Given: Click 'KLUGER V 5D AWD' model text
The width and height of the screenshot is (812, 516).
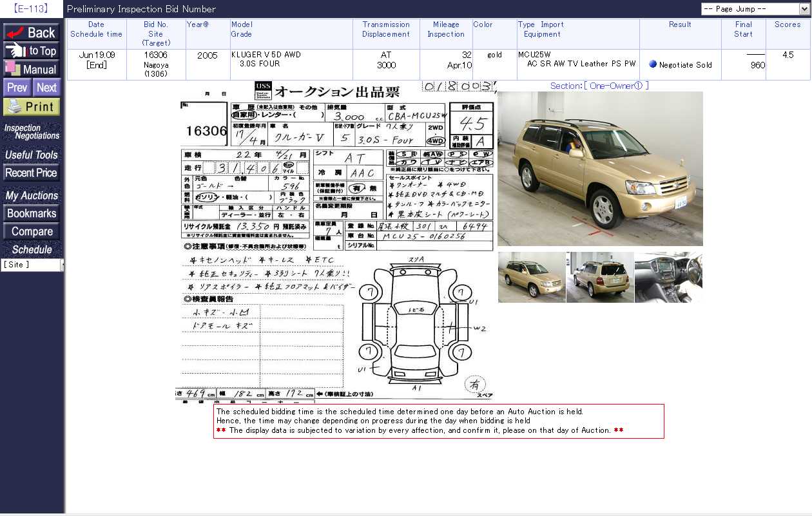Looking at the screenshot, I should 266,55.
